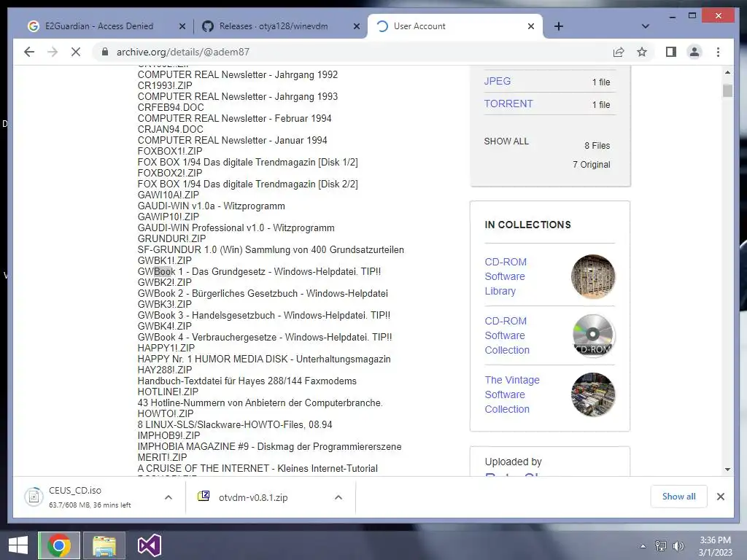Close the E2Guardian tab
The width and height of the screenshot is (747, 560).
coord(182,27)
